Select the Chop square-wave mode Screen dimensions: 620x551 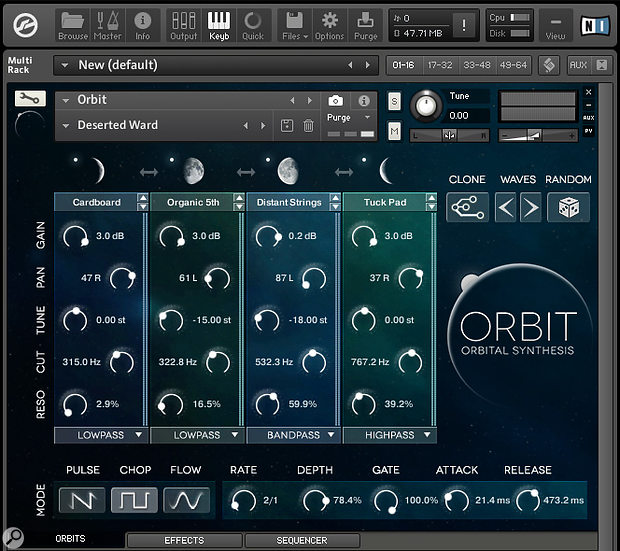[x=134, y=500]
